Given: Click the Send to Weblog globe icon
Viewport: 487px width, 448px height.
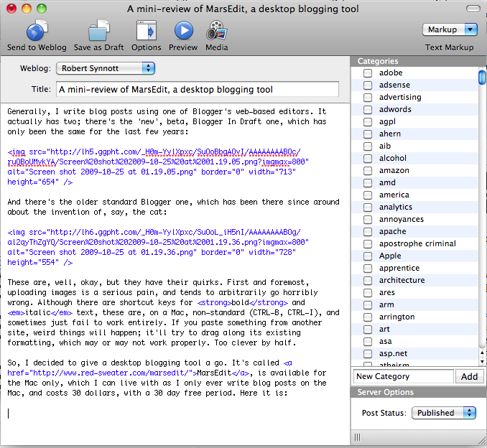Looking at the screenshot, I should [37, 30].
